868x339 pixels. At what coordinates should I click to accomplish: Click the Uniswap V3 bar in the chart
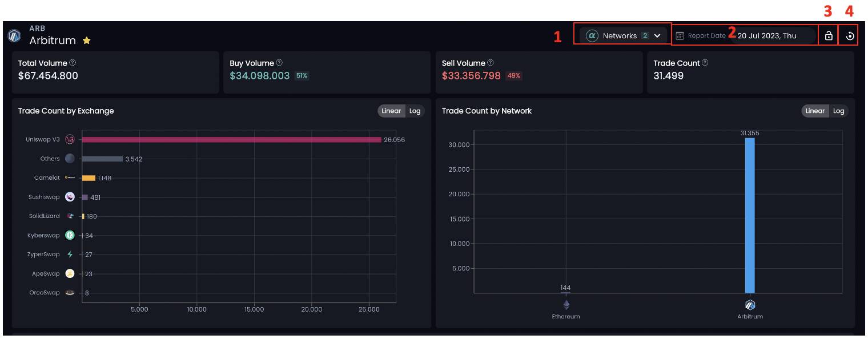tap(232, 139)
